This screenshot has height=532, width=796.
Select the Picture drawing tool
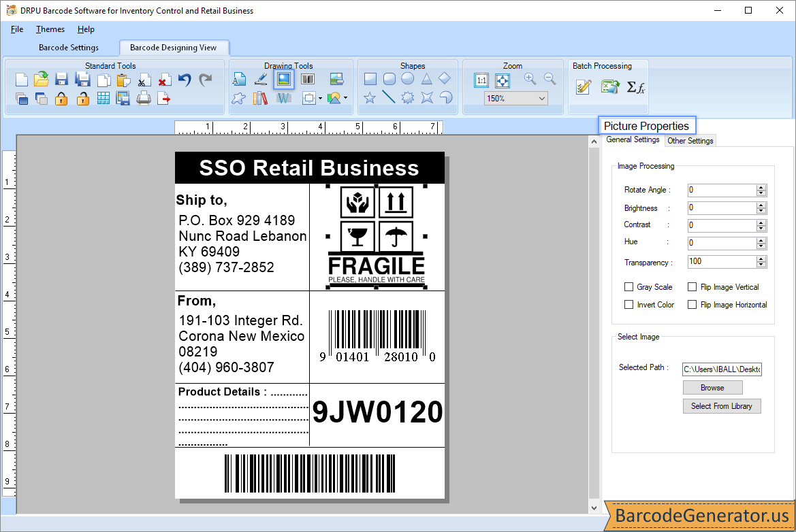click(x=284, y=79)
